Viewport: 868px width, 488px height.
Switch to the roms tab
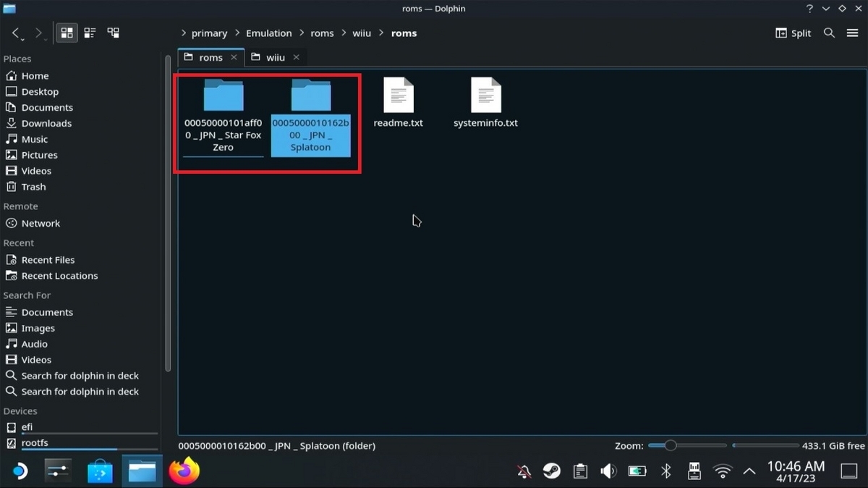210,57
